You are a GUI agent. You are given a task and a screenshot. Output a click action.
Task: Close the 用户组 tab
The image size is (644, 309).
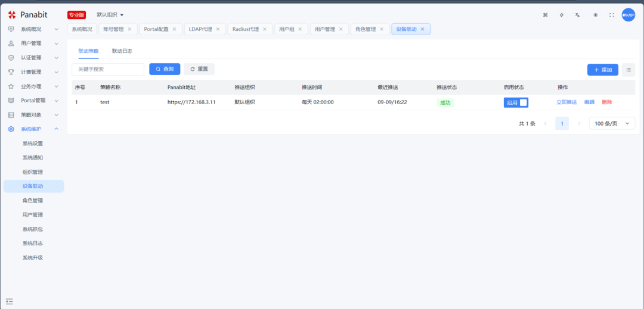(x=300, y=29)
